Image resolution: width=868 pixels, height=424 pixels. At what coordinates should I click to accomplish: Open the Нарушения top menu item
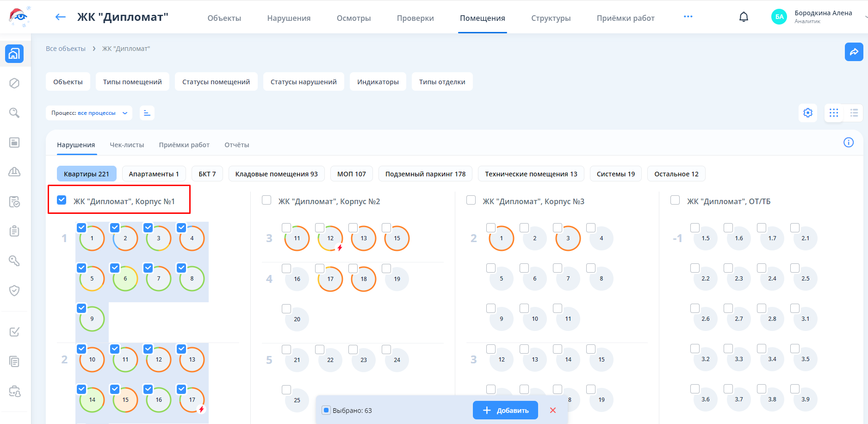tap(289, 18)
